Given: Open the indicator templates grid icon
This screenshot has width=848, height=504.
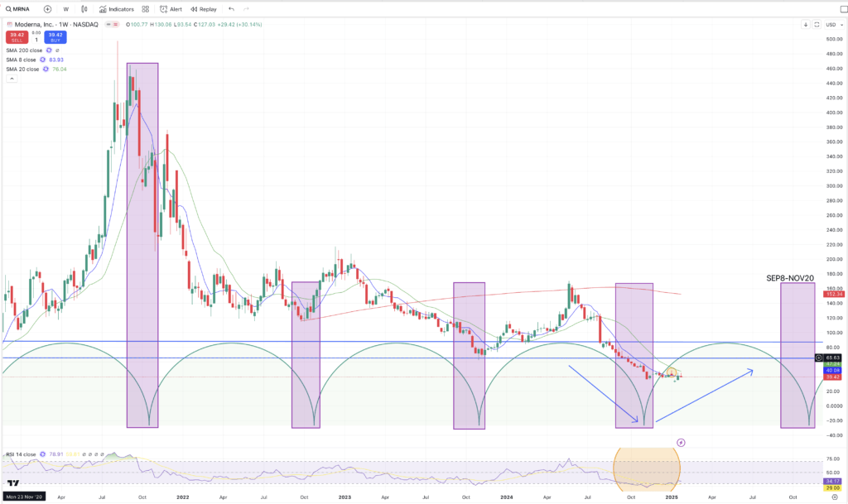Looking at the screenshot, I should tap(146, 9).
